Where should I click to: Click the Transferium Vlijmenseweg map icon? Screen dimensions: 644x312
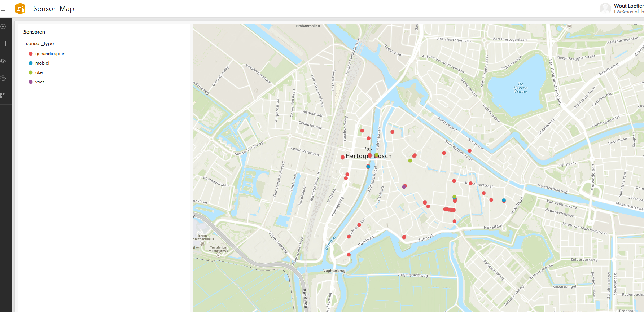coord(218,255)
